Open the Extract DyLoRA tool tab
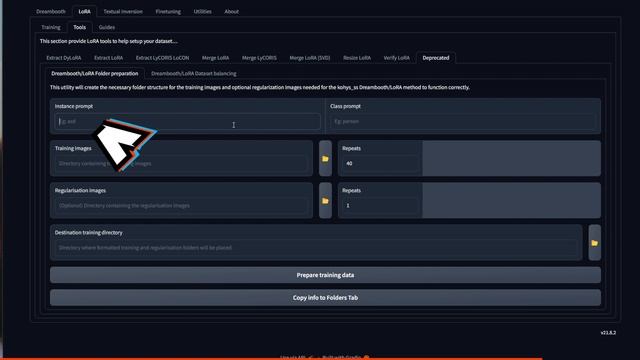Viewport: 640px width, 360px height. (64, 58)
